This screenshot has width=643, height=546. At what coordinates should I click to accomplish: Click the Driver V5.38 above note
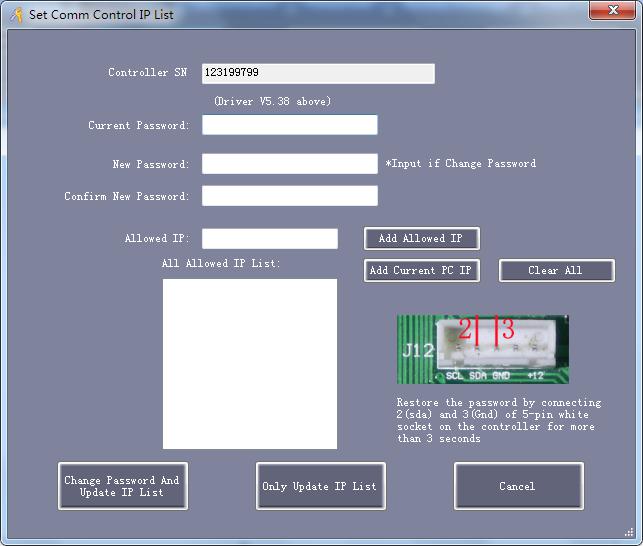click(272, 101)
